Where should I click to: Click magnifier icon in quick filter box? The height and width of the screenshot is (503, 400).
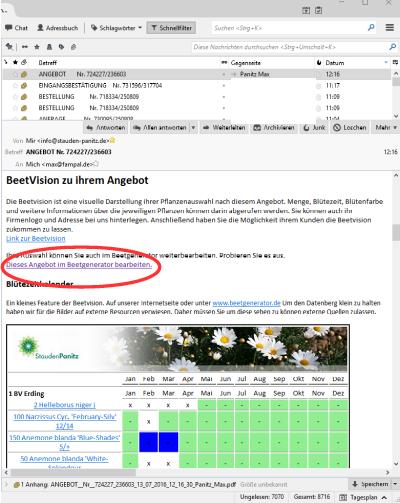click(x=393, y=47)
